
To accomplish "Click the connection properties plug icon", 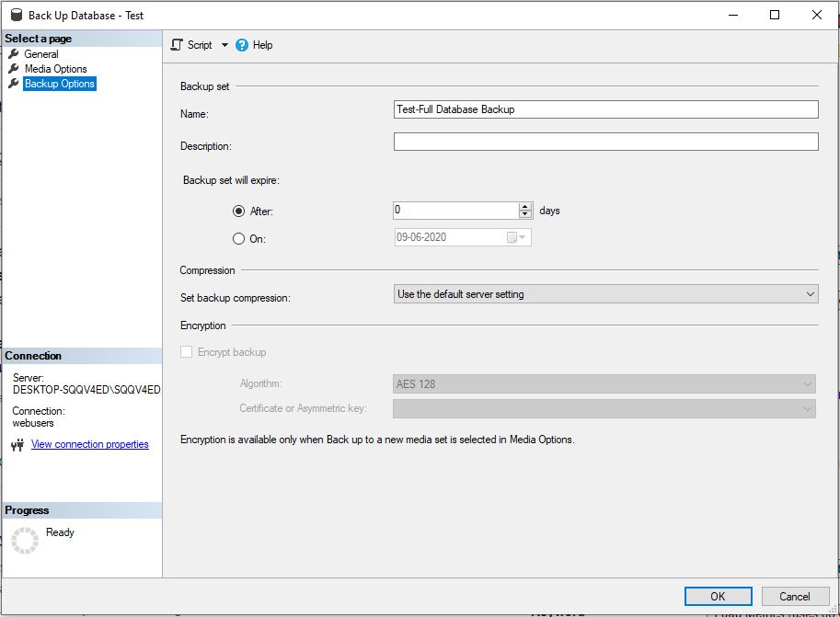I will click(17, 444).
